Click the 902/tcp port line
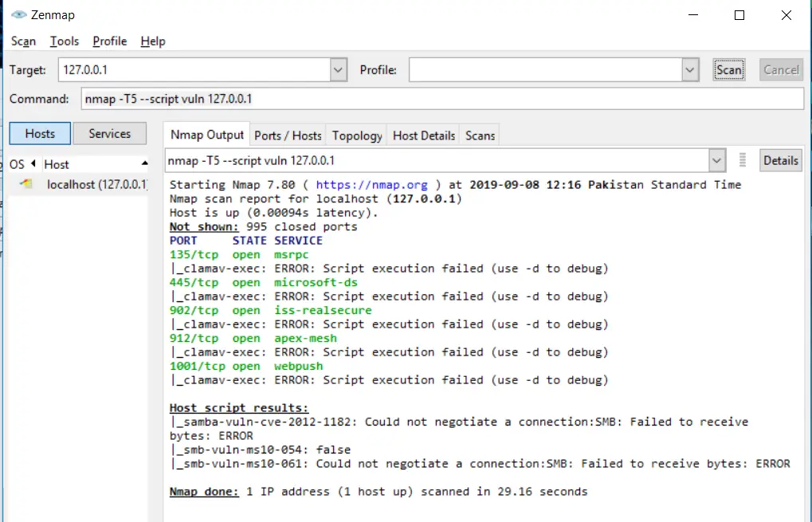 tap(270, 310)
